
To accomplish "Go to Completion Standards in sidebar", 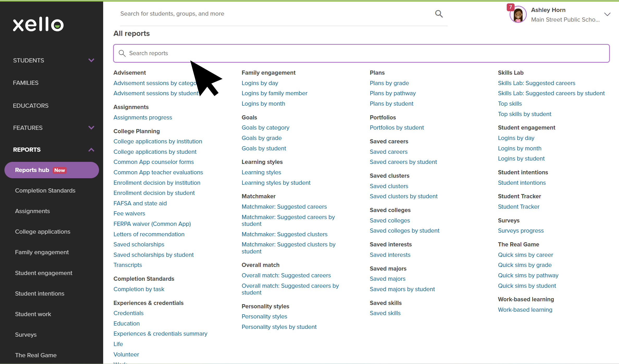I will [45, 190].
